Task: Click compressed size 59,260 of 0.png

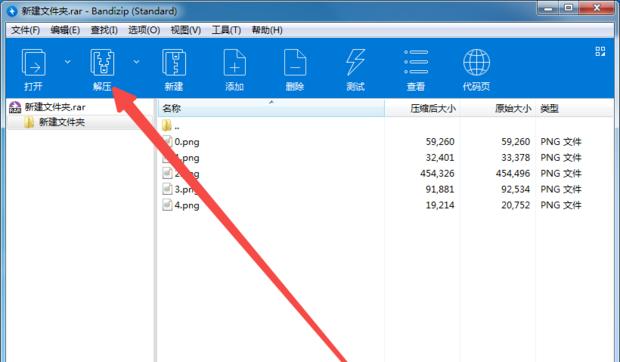Action: 440,142
